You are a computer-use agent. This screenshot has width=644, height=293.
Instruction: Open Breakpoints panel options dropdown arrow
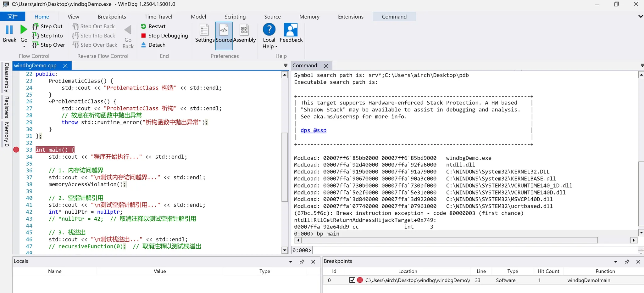(615, 262)
